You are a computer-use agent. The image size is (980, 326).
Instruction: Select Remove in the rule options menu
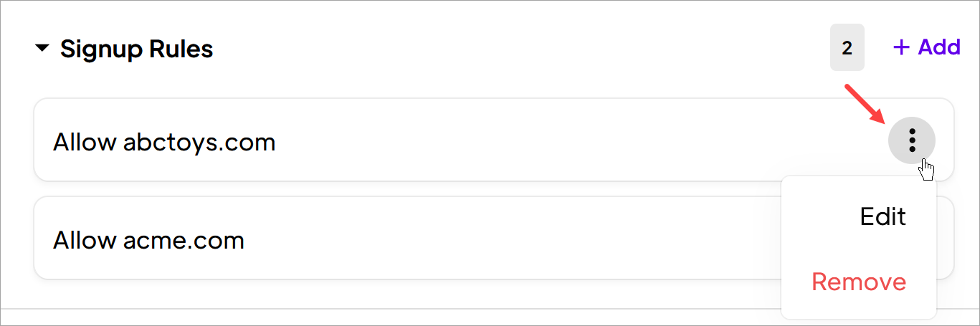[x=858, y=282]
